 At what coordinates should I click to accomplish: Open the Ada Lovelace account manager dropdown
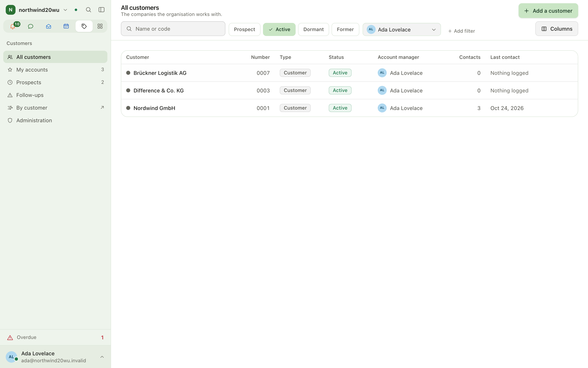click(x=402, y=29)
